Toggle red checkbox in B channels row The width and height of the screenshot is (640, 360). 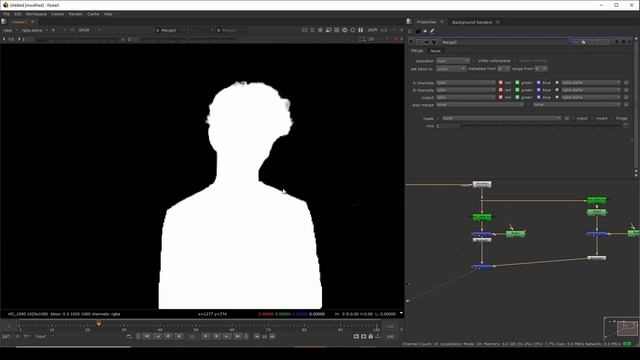click(x=501, y=90)
